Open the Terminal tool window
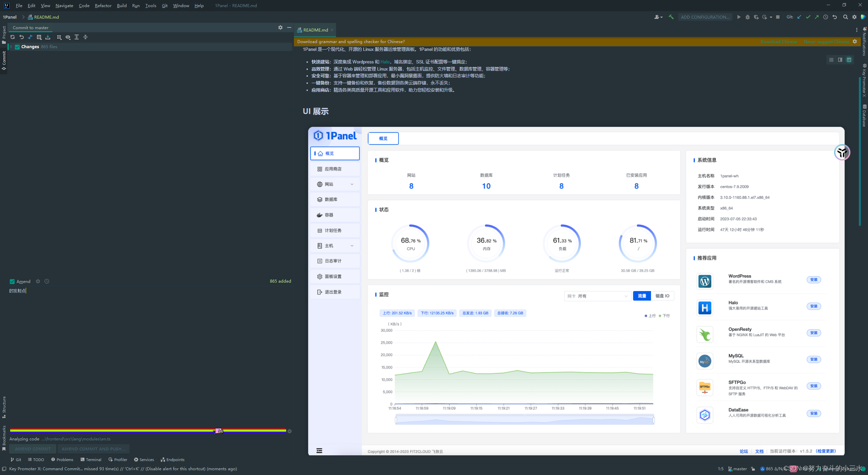This screenshot has height=475, width=868. tap(91, 459)
